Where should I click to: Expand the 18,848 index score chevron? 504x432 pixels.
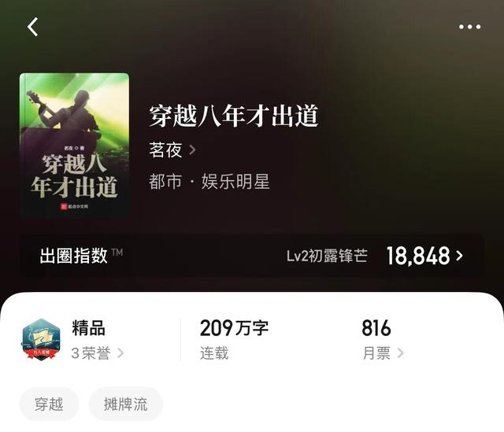click(x=460, y=256)
